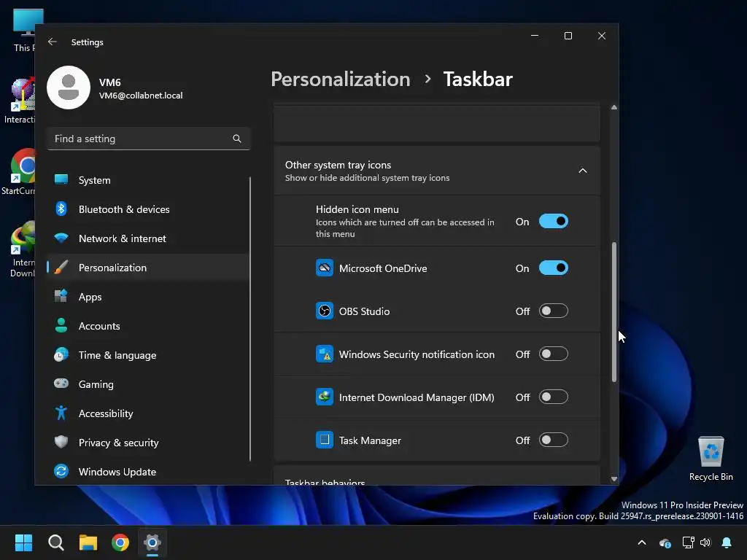Open the Accounts settings category
Viewport: 747px width, 560px height.
click(148, 326)
